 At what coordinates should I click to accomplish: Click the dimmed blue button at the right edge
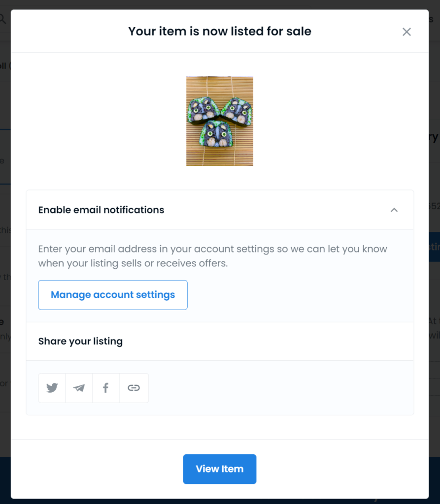[434, 247]
